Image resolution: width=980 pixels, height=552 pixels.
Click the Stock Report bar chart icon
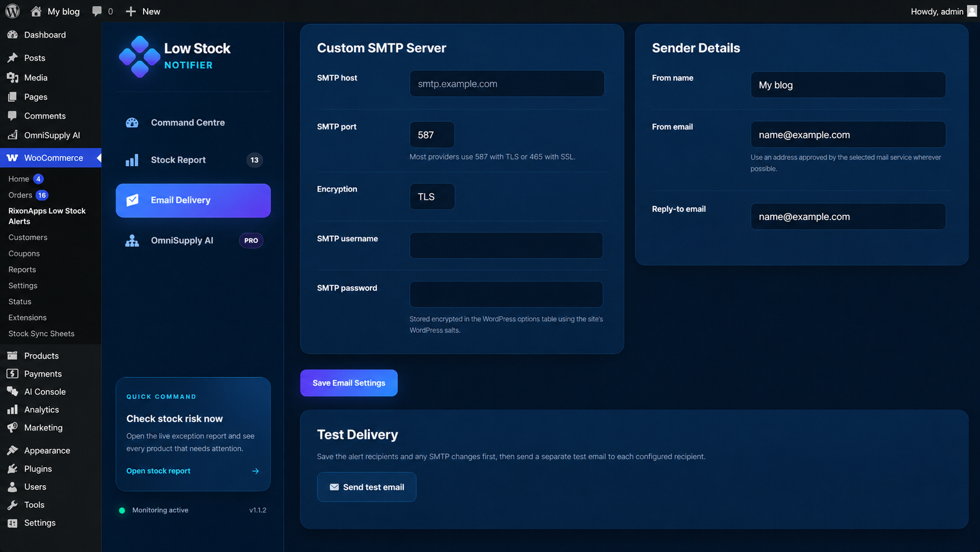click(x=132, y=160)
